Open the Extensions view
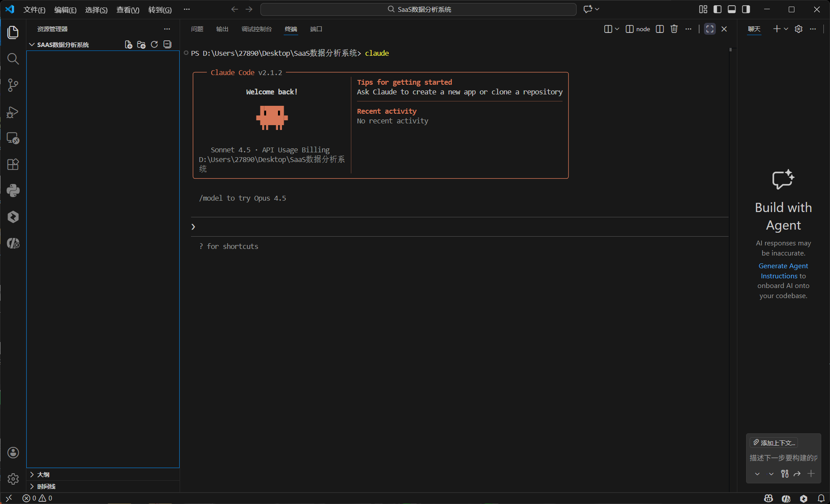The width and height of the screenshot is (830, 504). click(x=13, y=164)
